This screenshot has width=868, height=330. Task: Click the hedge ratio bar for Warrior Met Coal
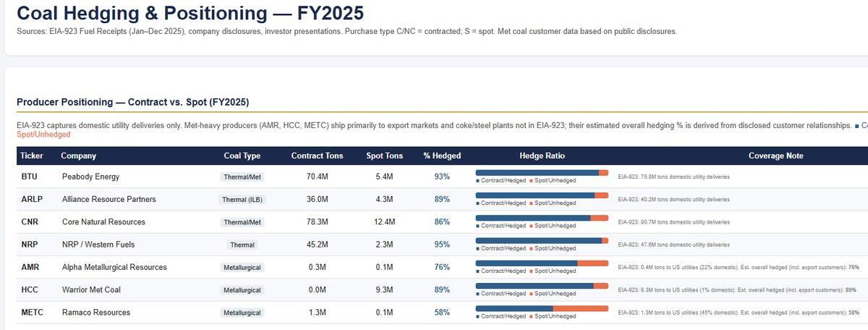(542, 286)
